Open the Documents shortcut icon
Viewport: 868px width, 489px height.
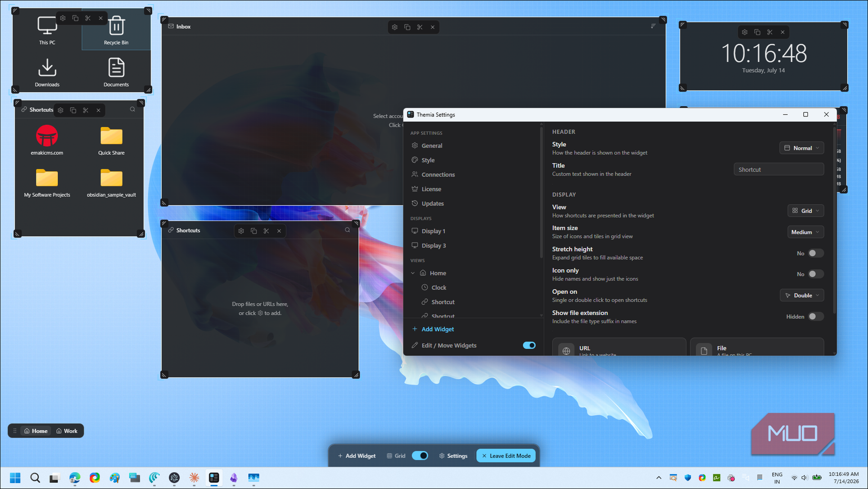116,72
